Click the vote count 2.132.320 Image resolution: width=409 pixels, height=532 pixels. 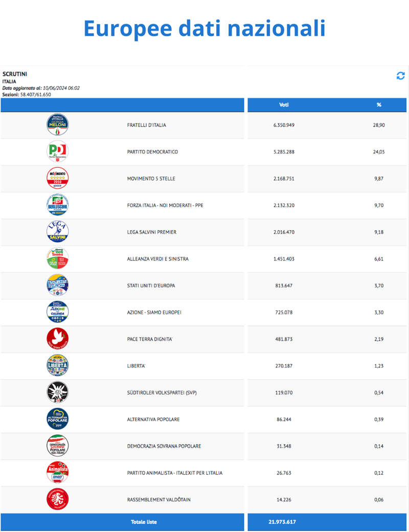[x=284, y=206]
